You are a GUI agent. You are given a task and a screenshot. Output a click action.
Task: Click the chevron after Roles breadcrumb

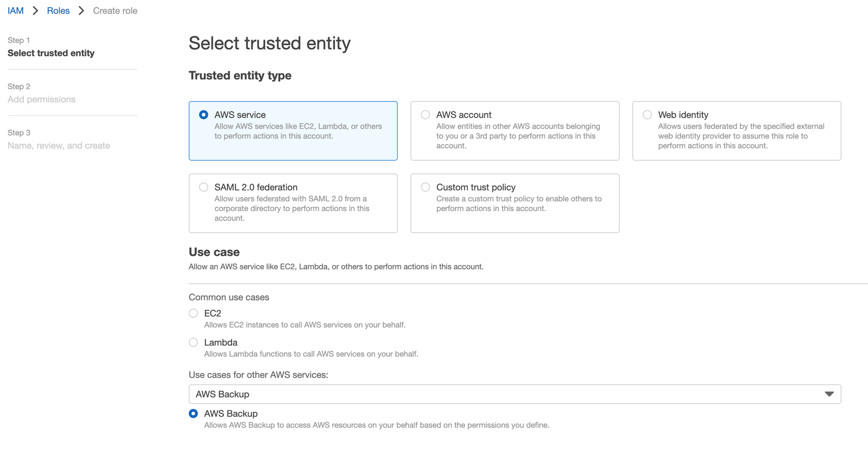point(81,11)
